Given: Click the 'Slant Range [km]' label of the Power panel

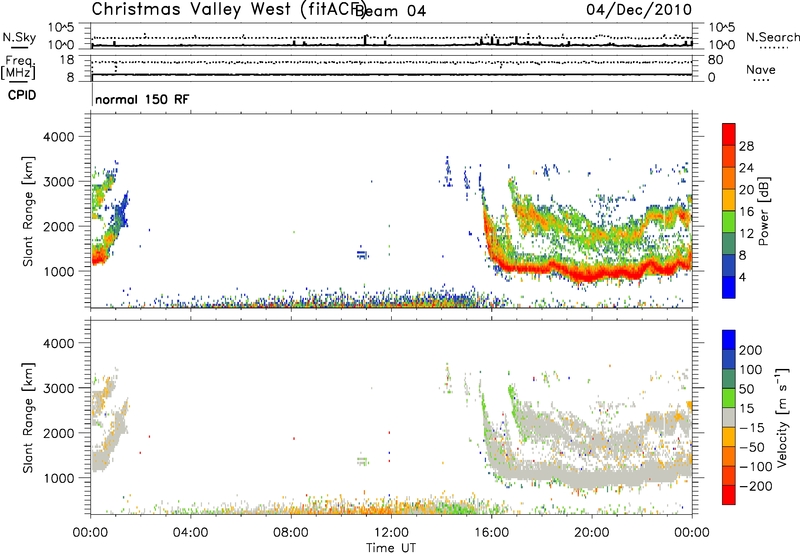Looking at the screenshot, I should pos(28,211).
